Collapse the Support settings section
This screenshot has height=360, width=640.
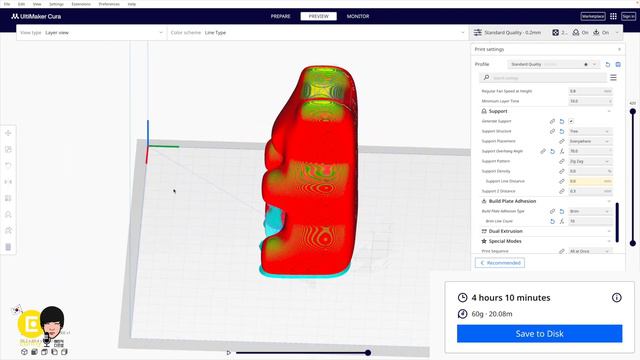pos(546,111)
